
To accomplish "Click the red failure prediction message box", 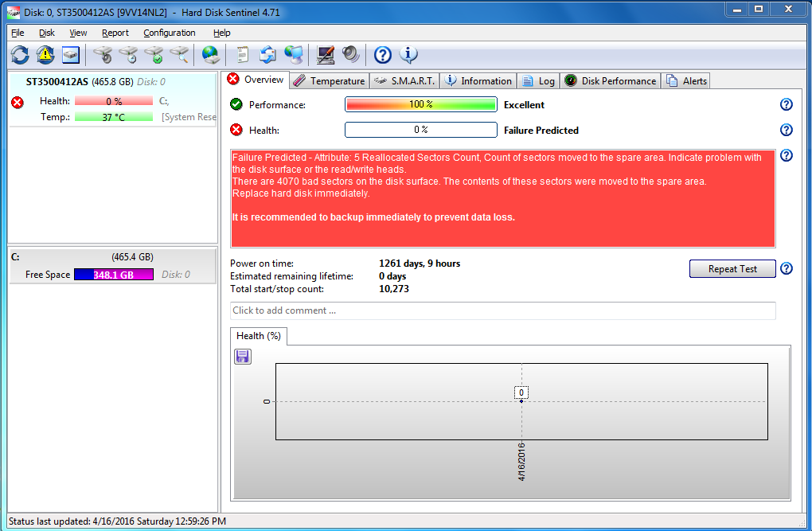I will click(503, 198).
